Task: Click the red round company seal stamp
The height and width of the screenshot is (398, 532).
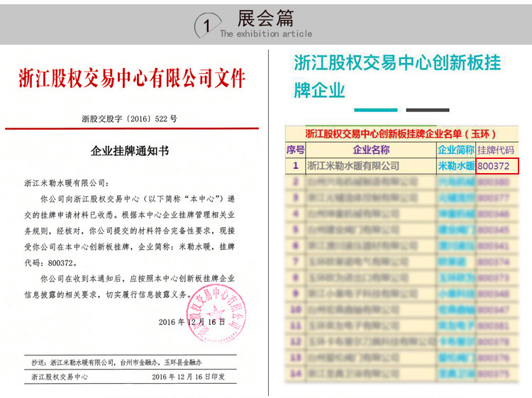Action: 216,314
